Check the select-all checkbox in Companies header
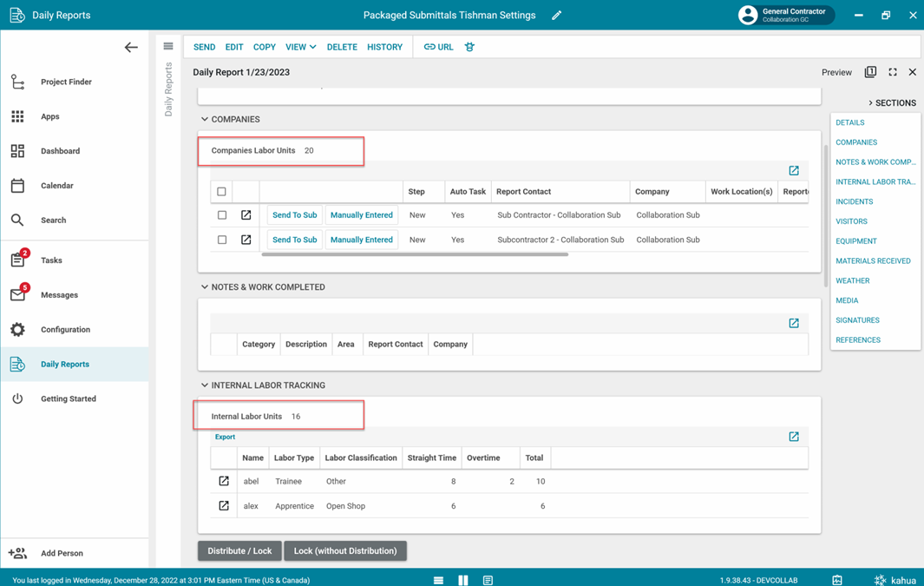Image resolution: width=924 pixels, height=586 pixels. 221,192
